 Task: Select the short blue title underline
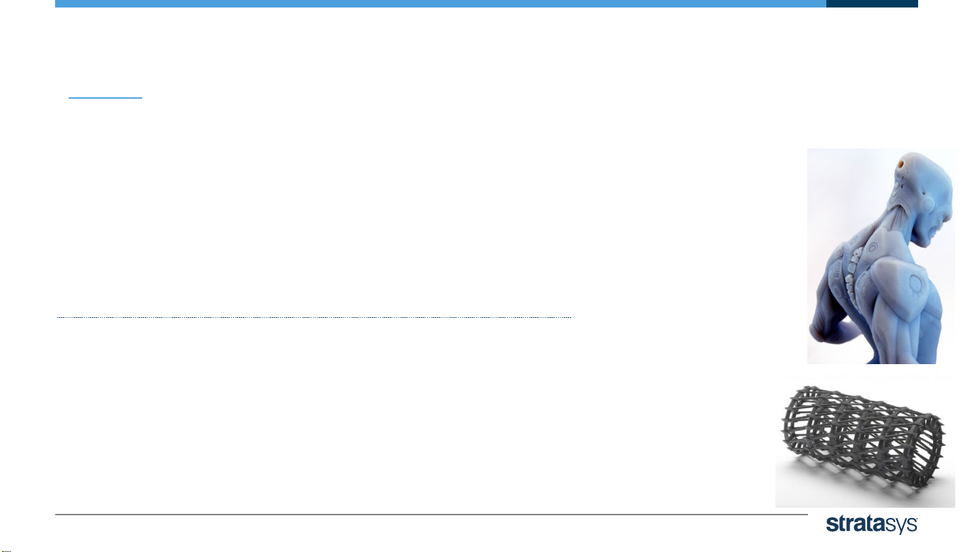(105, 99)
